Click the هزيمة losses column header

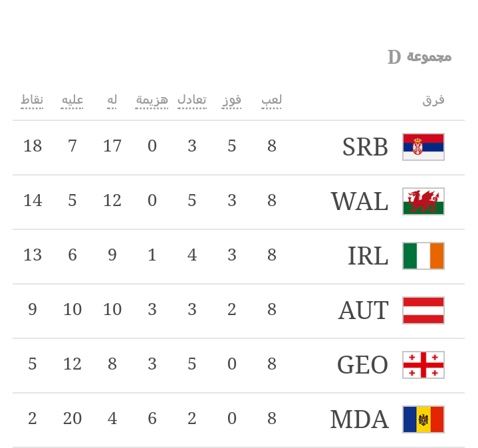(152, 100)
